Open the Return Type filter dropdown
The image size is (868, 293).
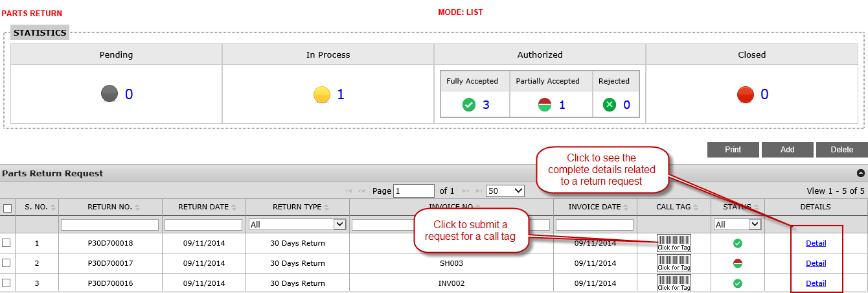297,224
